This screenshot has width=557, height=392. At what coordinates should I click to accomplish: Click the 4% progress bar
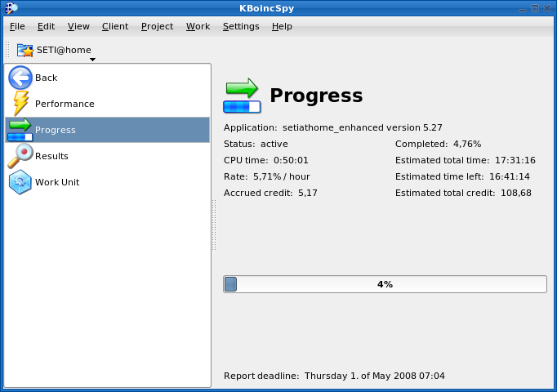coord(385,284)
